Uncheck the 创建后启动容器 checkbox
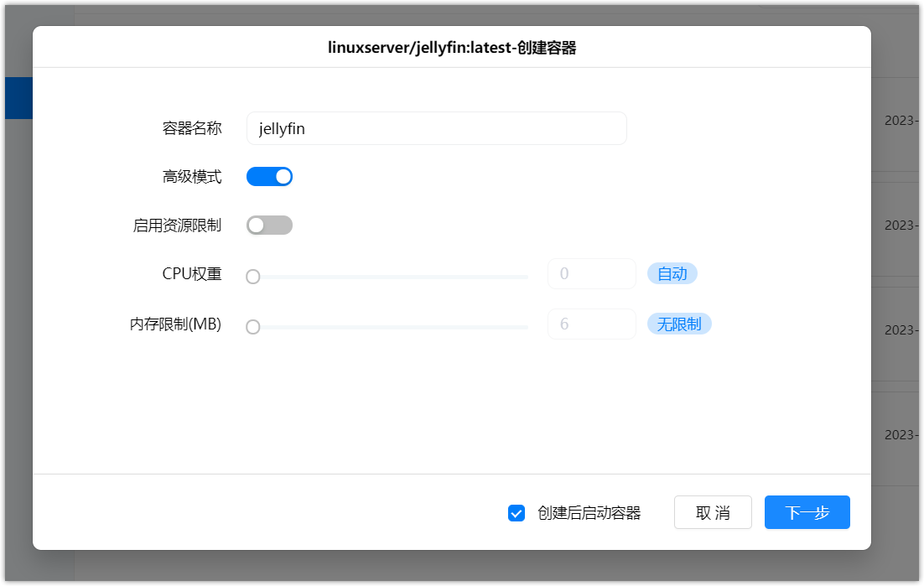Image resolution: width=924 pixels, height=586 pixels. pyautogui.click(x=517, y=513)
